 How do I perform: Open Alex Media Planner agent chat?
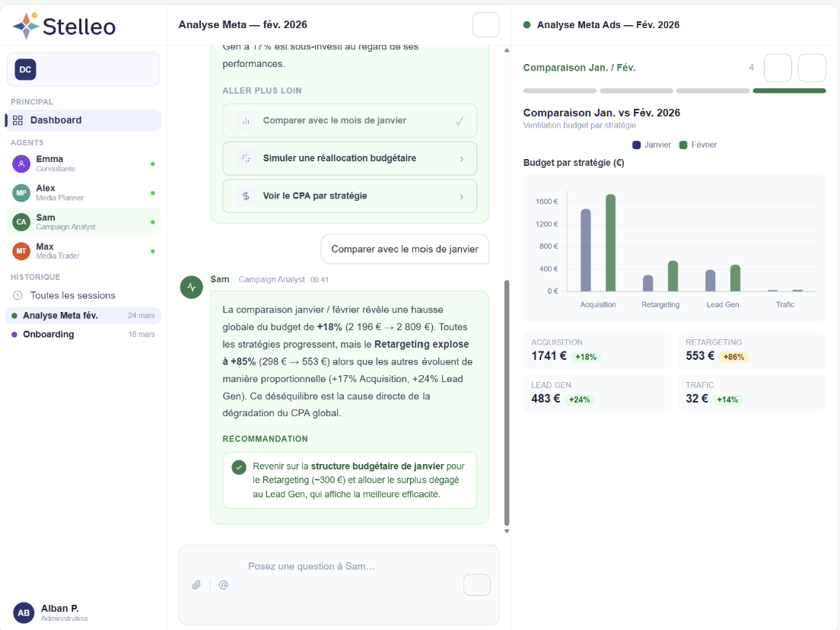click(83, 192)
